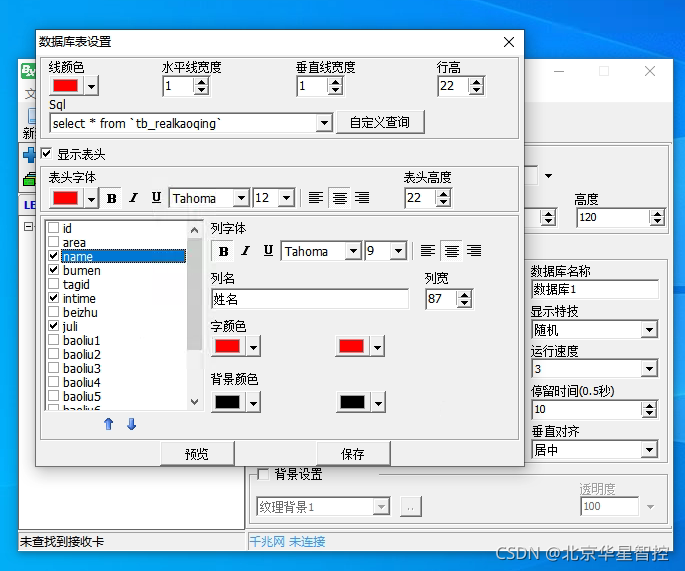Increase the 行高 value
Image resolution: width=685 pixels, height=571 pixels.
476,82
